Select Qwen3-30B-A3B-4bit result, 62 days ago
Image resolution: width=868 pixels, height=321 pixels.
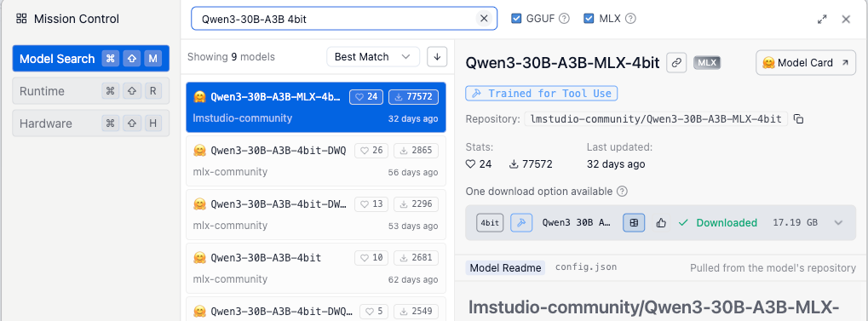point(316,268)
